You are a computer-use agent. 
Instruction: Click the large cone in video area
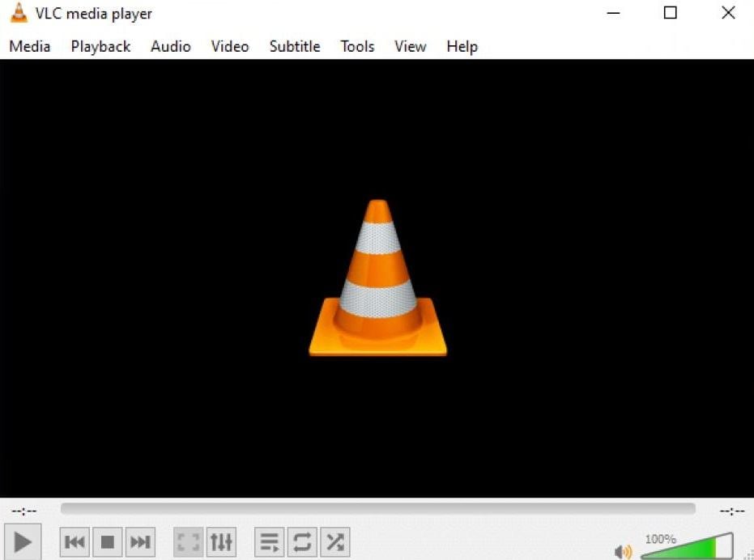[x=378, y=278]
